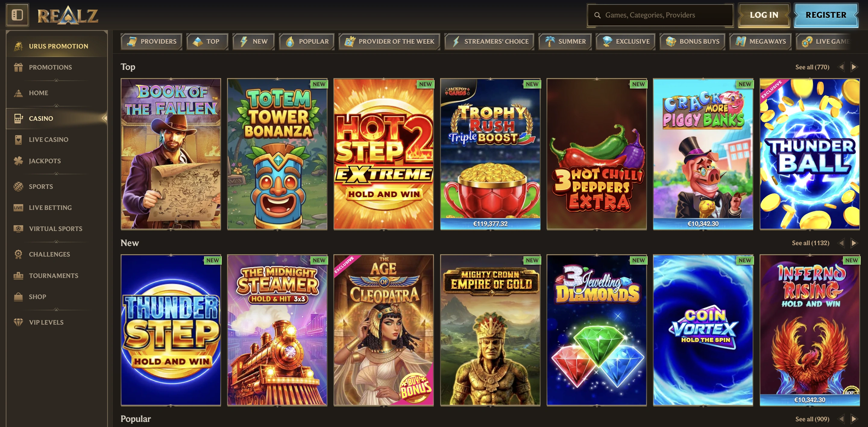This screenshot has height=427, width=868.
Task: Select the STREAMERS' CHOICE tab
Action: pos(489,42)
